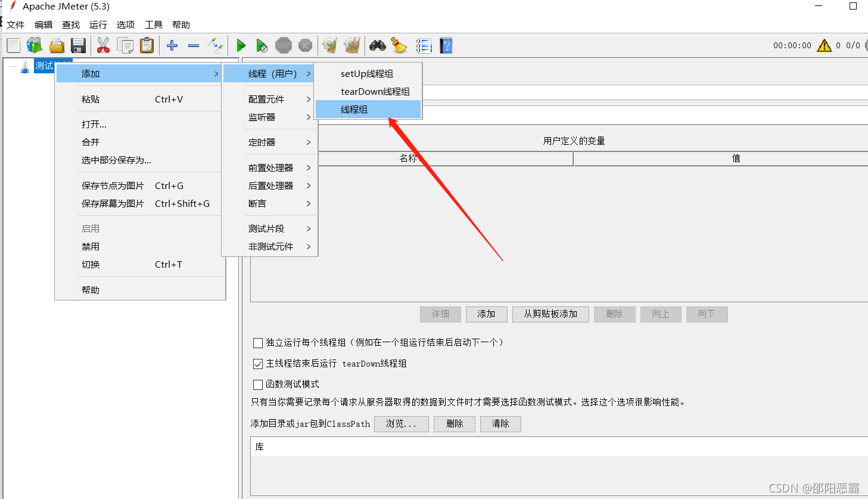Toggle run thread groups consecutively checkbox
The height and width of the screenshot is (499, 868).
(258, 343)
